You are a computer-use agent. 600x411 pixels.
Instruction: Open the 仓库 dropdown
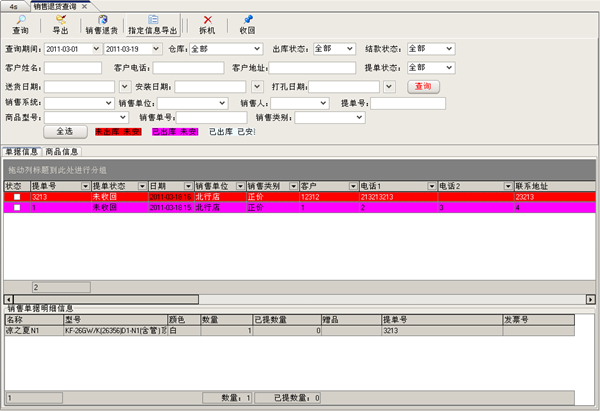pos(256,48)
